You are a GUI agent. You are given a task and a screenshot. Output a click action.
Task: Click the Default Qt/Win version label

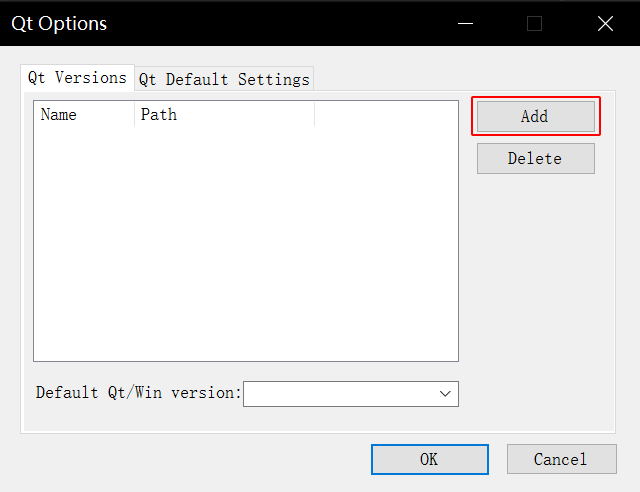(x=139, y=393)
